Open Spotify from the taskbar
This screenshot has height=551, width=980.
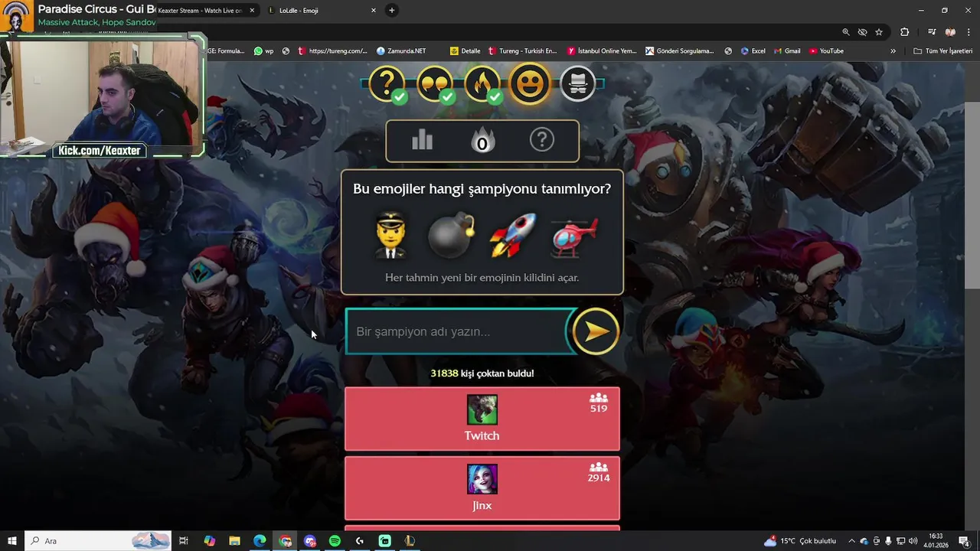pyautogui.click(x=335, y=541)
